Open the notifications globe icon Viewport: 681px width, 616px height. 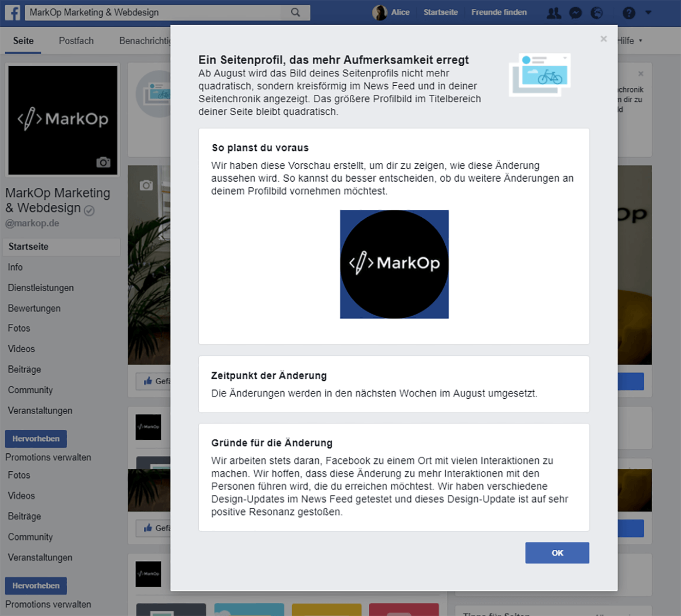(x=597, y=13)
